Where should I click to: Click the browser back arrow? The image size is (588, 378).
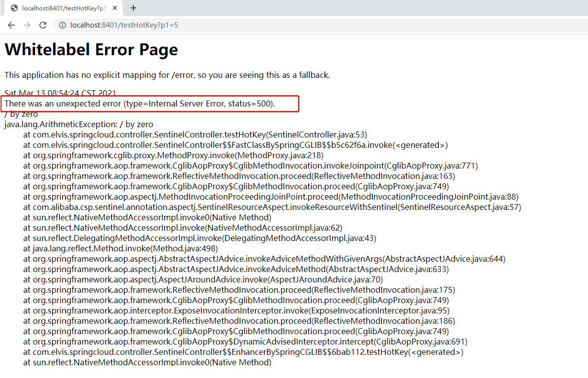11,25
